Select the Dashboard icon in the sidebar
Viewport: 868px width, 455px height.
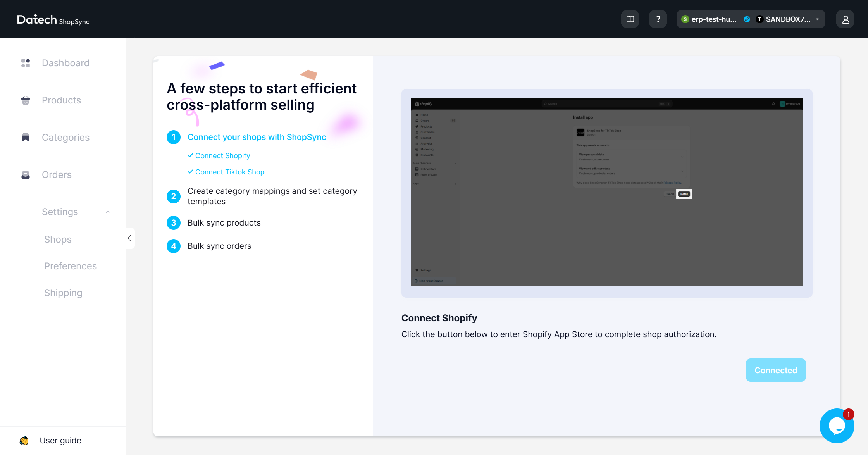26,63
